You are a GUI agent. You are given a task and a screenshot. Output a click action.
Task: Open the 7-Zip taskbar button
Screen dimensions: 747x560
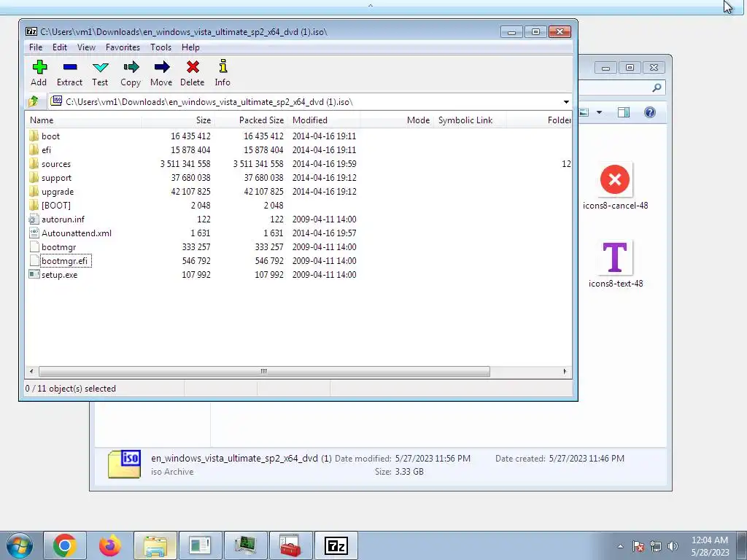[336, 545]
